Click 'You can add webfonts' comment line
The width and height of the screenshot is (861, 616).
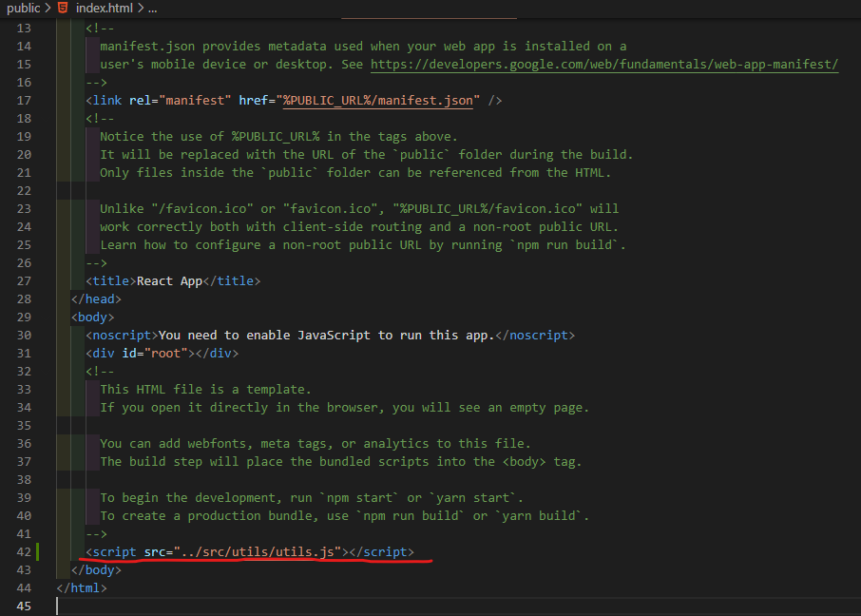pyautogui.click(x=316, y=443)
